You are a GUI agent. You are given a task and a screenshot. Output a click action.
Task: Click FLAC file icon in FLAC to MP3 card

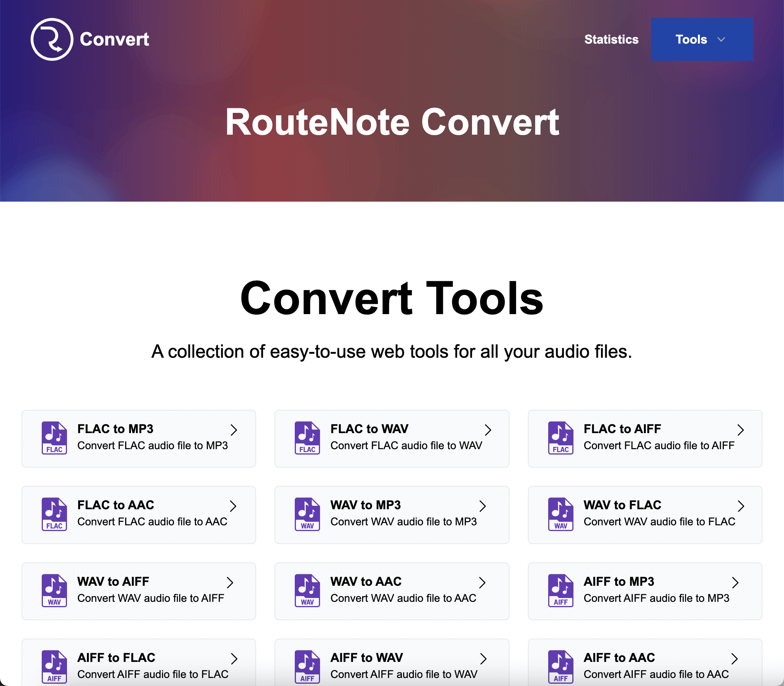pos(54,438)
